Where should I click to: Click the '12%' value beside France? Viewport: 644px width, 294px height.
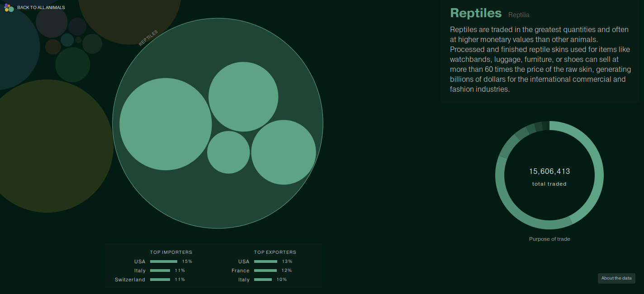tap(287, 271)
